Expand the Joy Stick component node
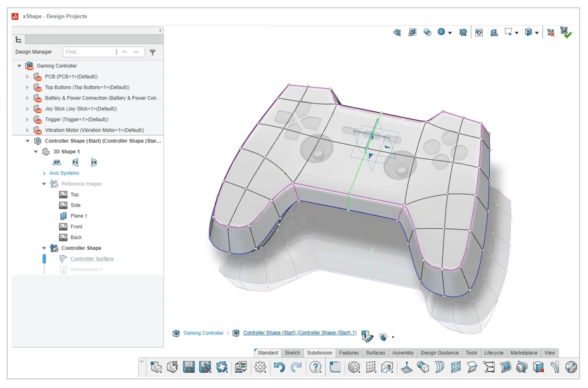 point(27,109)
